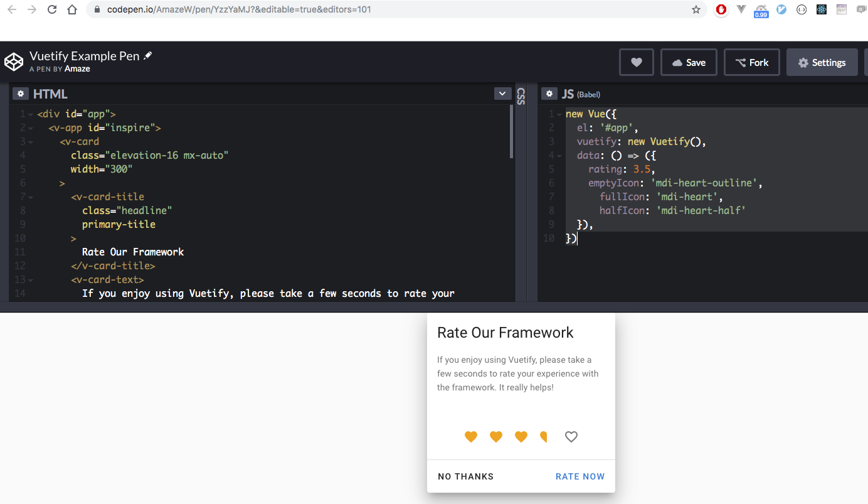Open the speedometer 0.99 extension
The height and width of the screenshot is (504, 868).
[761, 10]
